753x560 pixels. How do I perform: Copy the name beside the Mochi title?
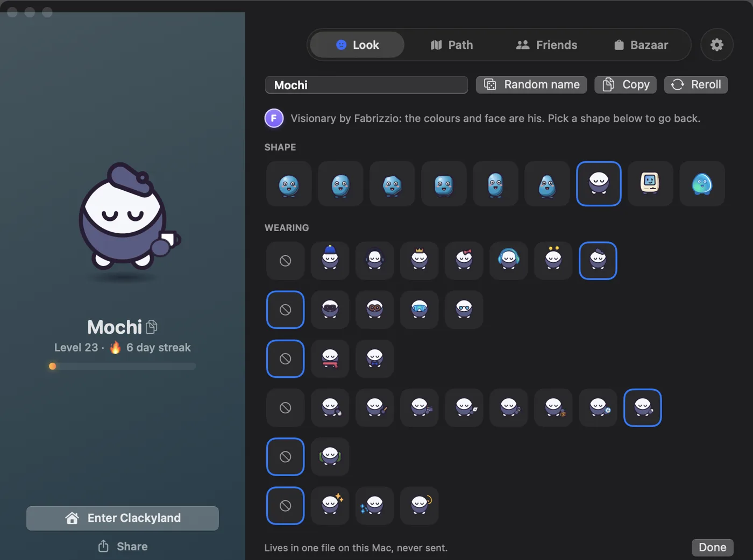(152, 327)
